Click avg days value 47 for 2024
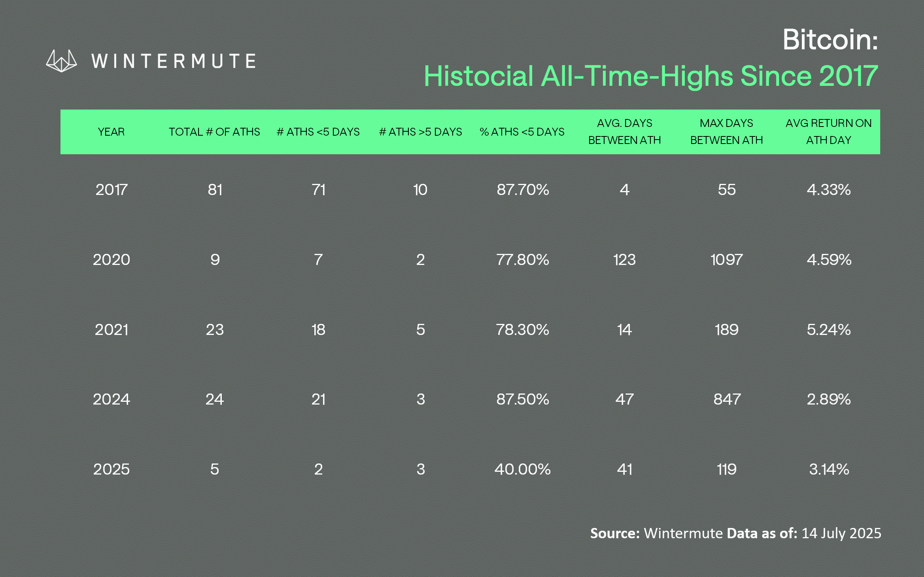Viewport: 924px width, 577px height. 625,399
